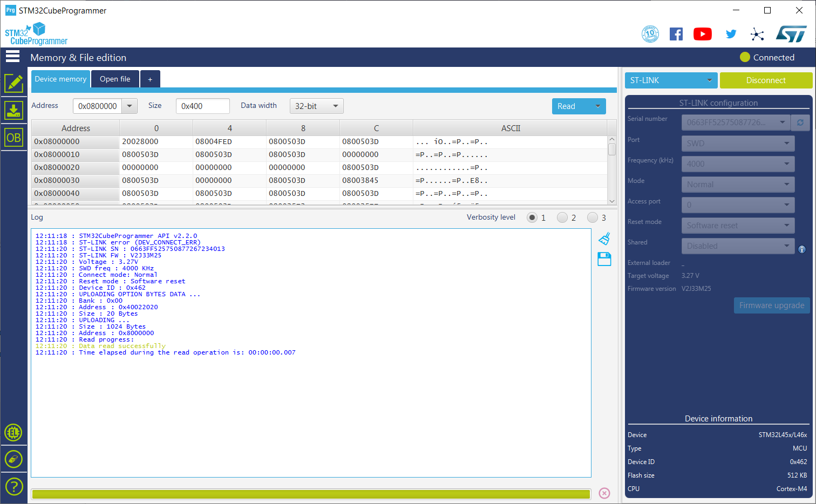Open the hamburger menu
Image resolution: width=816 pixels, height=504 pixels.
[12, 56]
